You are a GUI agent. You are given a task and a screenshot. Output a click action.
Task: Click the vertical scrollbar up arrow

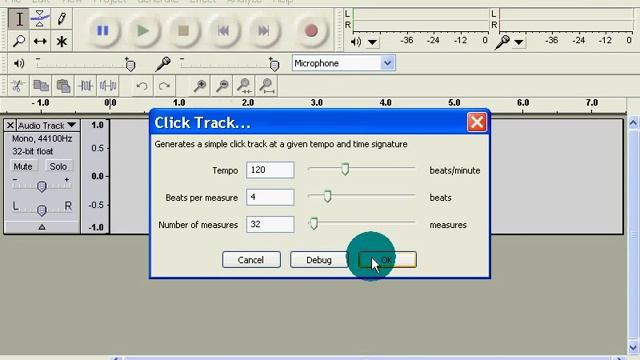click(633, 122)
